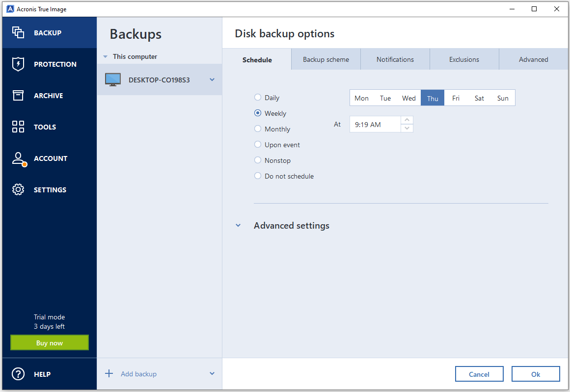Open the Archive box icon
Screen dimensions: 570x392
coord(18,95)
